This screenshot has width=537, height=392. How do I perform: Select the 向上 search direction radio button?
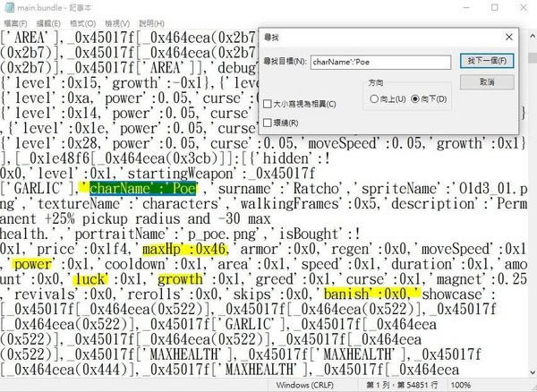pyautogui.click(x=374, y=98)
